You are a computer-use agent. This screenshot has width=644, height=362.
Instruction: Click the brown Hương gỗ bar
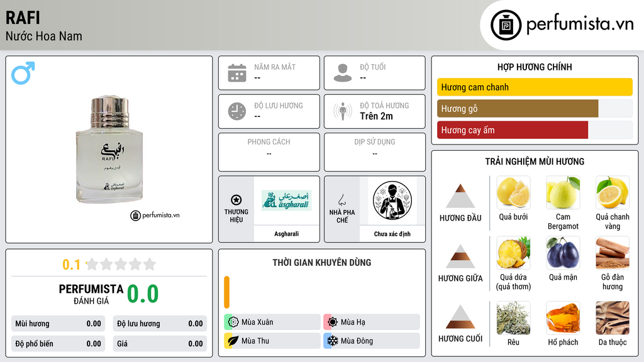point(518,109)
